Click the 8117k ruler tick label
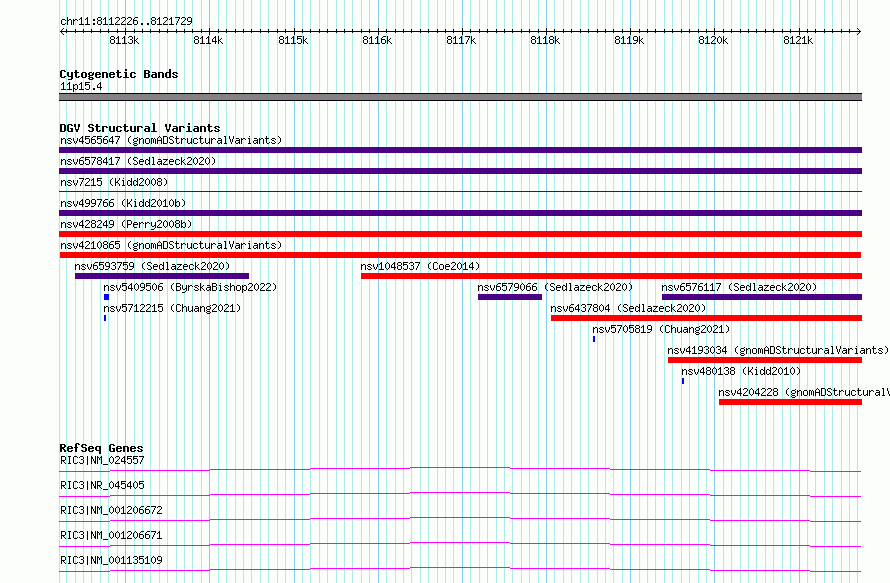The height and width of the screenshot is (583, 890). 461,40
